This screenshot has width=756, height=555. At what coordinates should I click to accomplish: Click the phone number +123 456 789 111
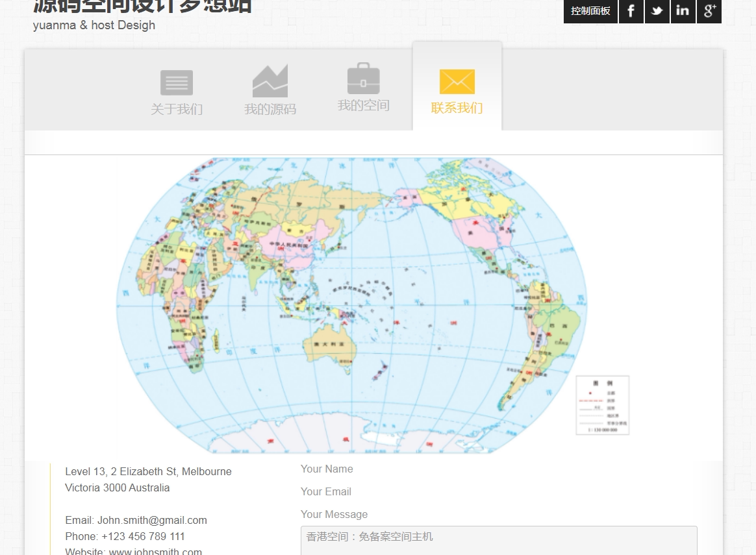coord(143,536)
